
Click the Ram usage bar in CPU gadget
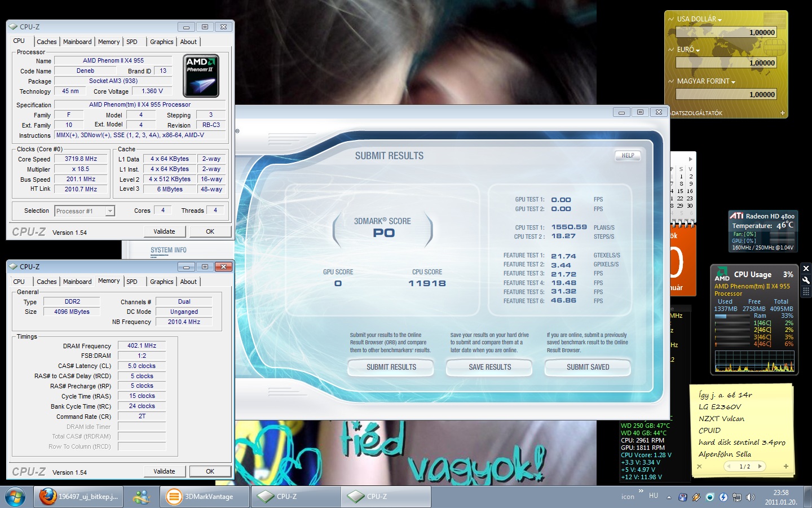click(x=733, y=316)
